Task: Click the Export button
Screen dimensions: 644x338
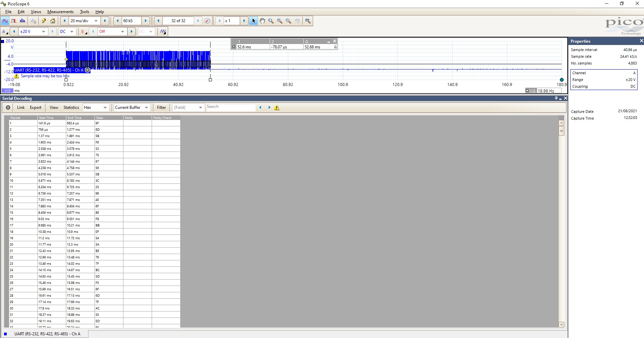Action: tap(36, 108)
